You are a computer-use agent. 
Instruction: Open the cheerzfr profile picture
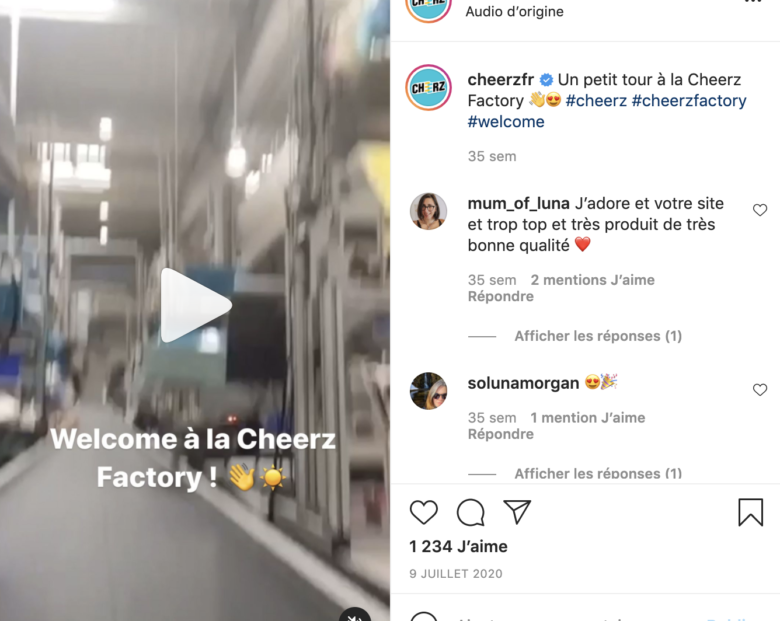click(428, 88)
